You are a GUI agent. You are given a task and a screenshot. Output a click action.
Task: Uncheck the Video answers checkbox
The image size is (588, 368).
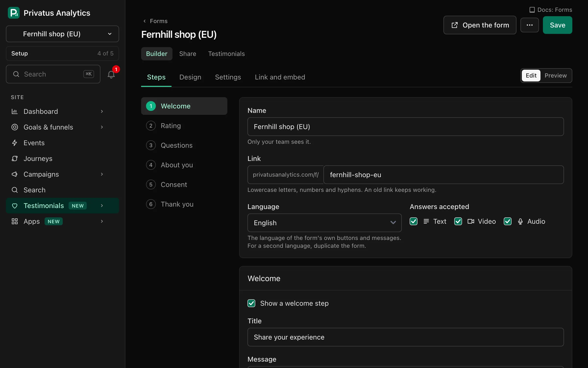[458, 221]
